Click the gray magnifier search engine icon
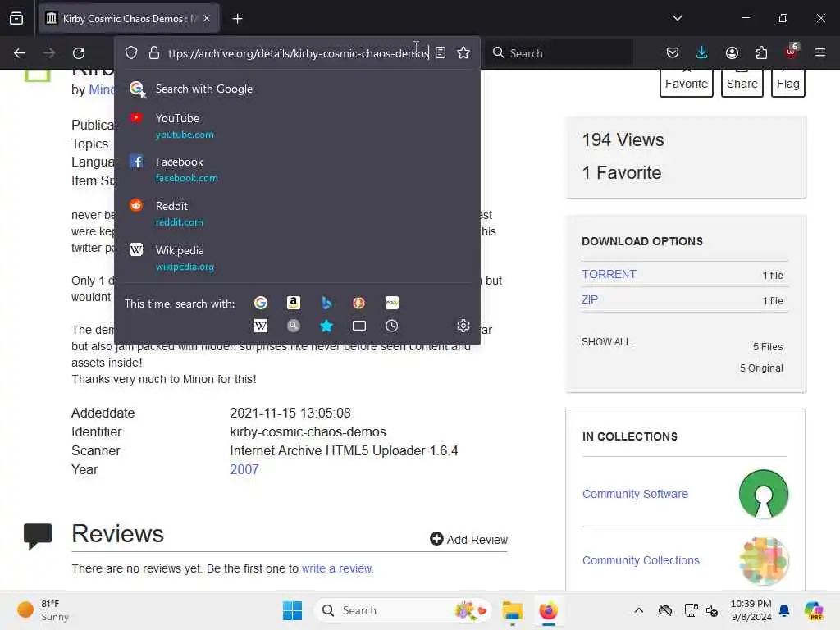 (x=294, y=326)
